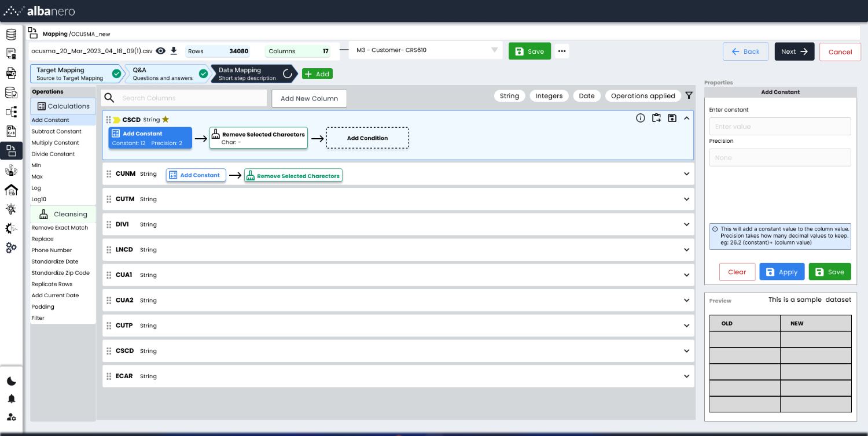The height and width of the screenshot is (436, 868).
Task: Open the warehouse home icon in sidebar
Action: (11, 190)
